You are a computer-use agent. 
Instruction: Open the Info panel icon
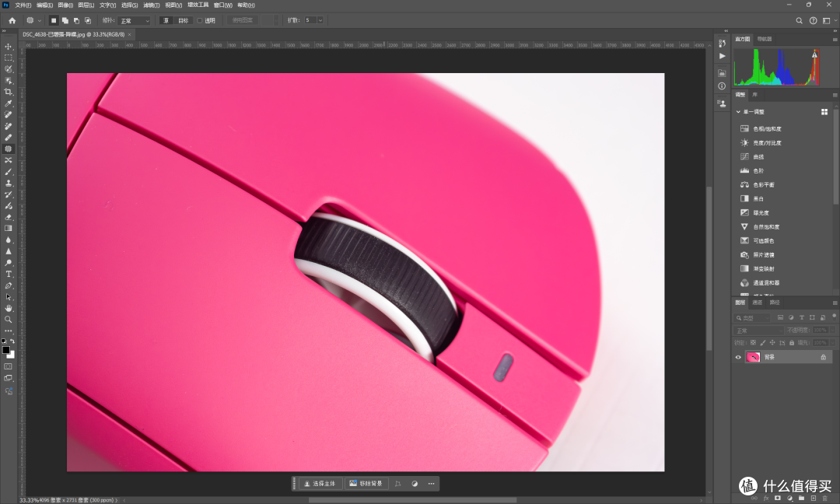pyautogui.click(x=722, y=86)
